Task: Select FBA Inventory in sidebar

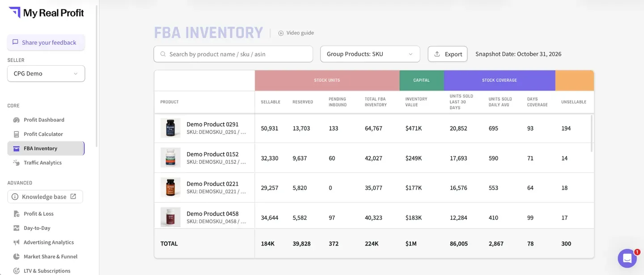Action: coord(46,148)
